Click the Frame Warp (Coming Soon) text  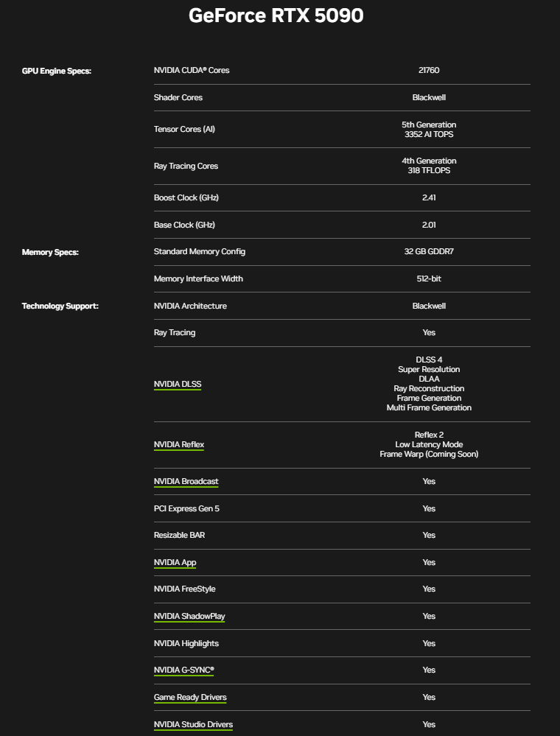429,454
